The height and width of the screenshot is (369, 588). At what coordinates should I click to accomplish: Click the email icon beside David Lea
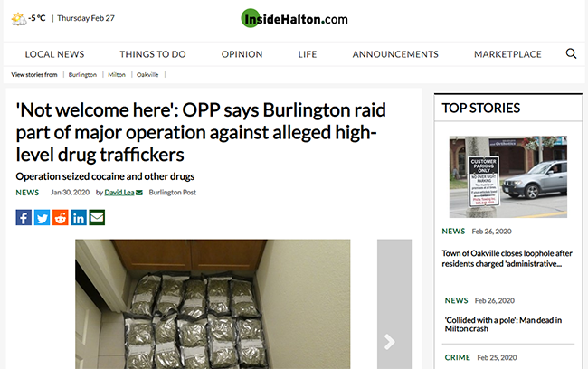click(139, 193)
